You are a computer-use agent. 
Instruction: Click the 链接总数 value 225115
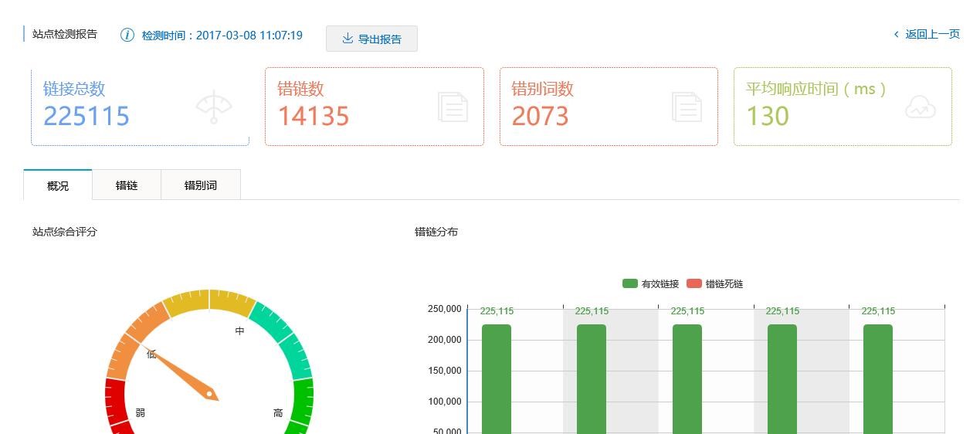86,116
